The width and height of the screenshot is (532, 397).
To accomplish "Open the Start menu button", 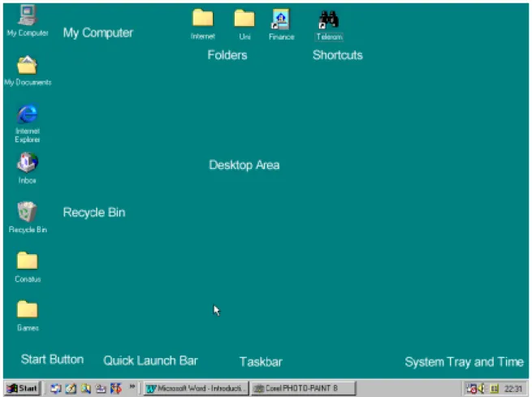I will pos(23,389).
